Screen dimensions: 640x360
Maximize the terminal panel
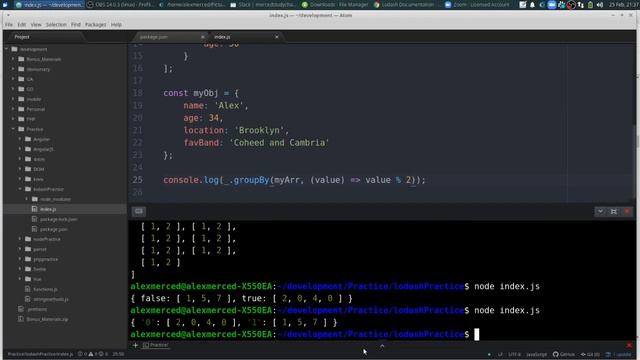(x=613, y=211)
